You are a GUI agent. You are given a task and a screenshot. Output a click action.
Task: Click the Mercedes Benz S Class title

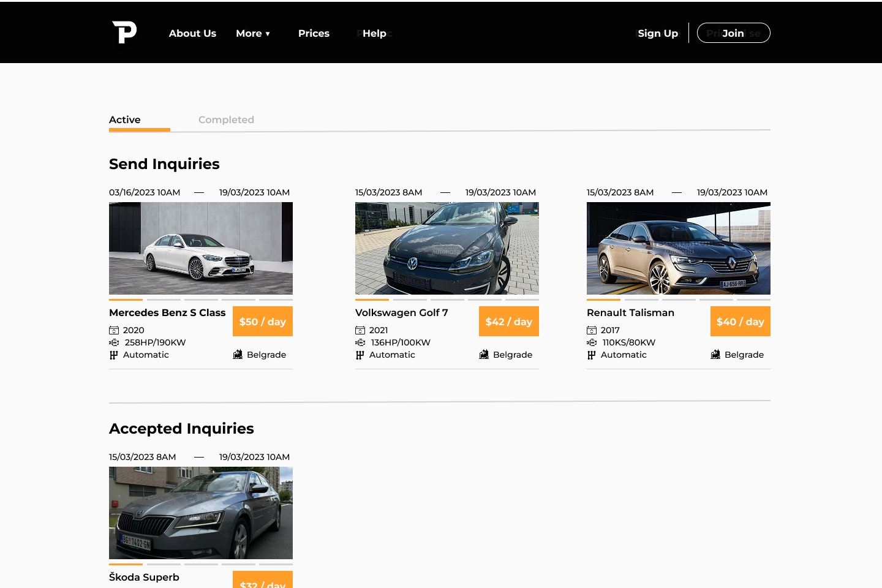coord(167,312)
